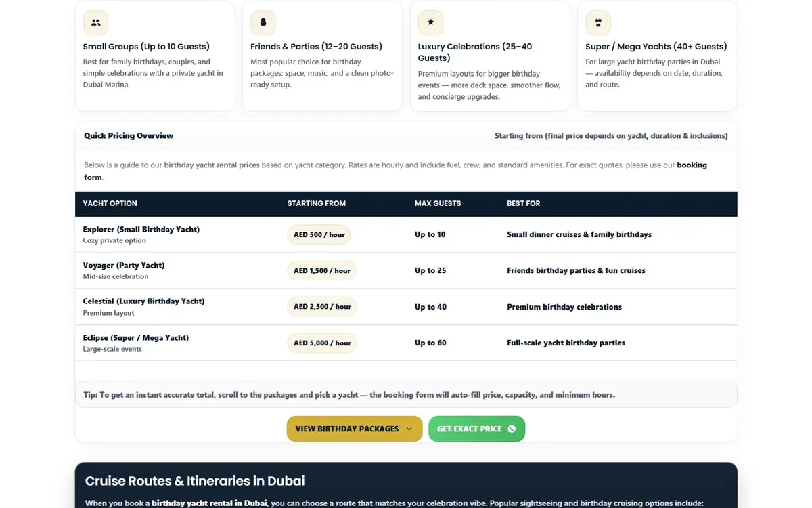812x508 pixels.
Task: Click Small dinner cruises & family birthdays cell
Action: point(579,234)
